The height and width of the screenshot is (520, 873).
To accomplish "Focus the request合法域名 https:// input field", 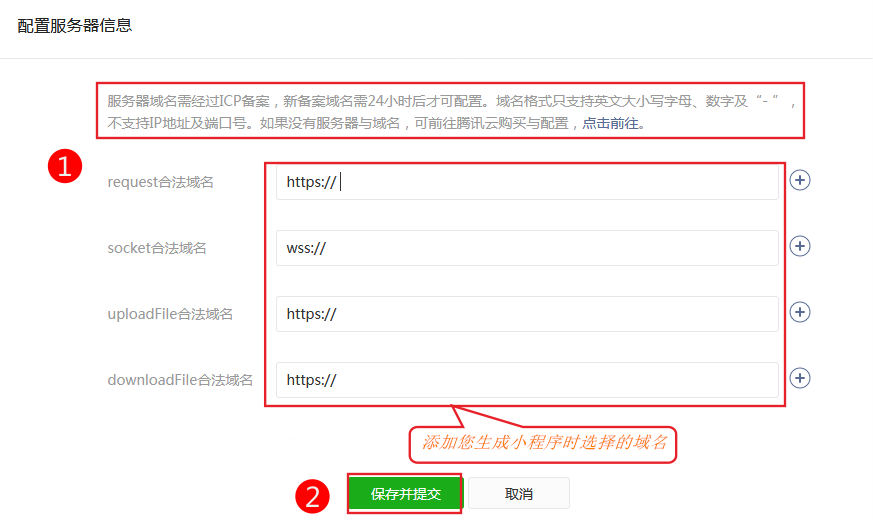I will (x=527, y=182).
